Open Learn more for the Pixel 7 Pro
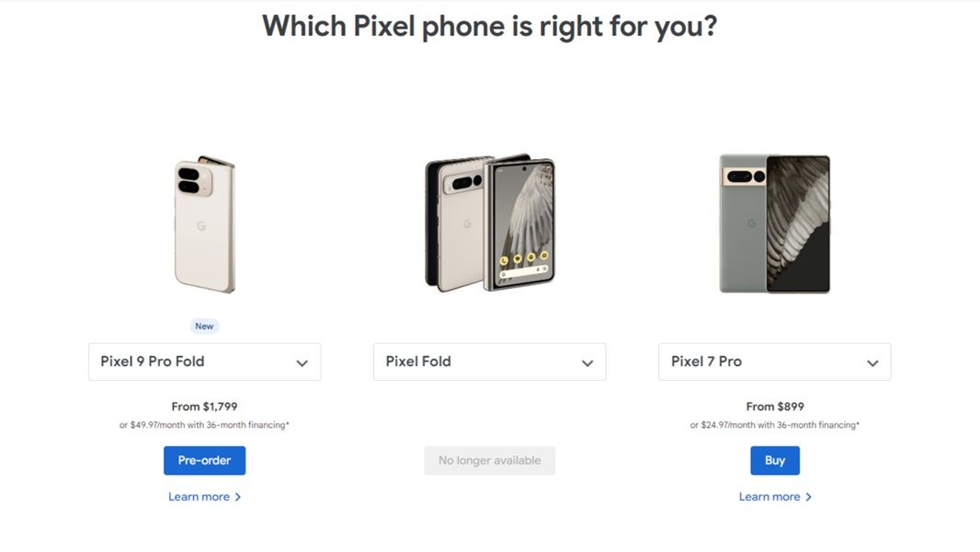The image size is (980, 552). coord(770,496)
